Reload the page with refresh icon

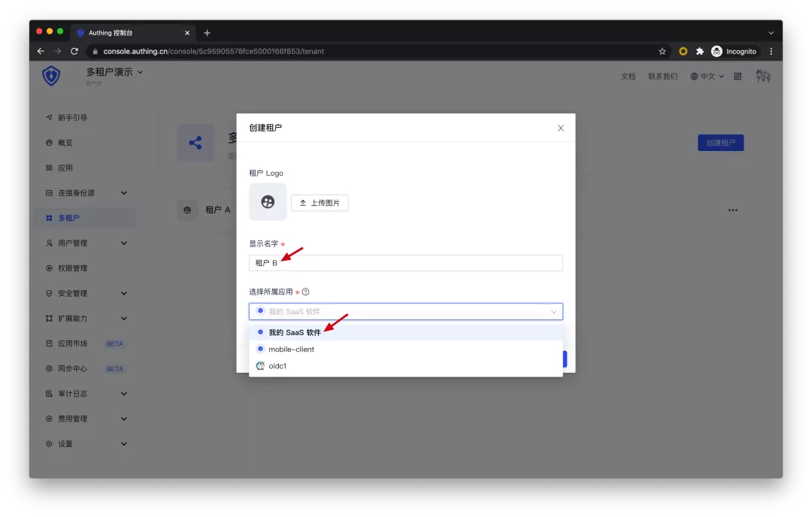(74, 51)
